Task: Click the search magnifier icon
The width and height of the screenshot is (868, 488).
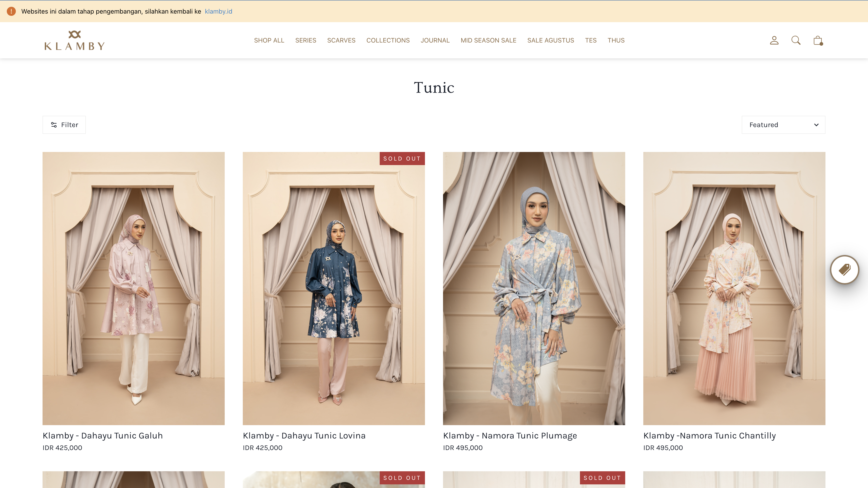Action: 796,40
